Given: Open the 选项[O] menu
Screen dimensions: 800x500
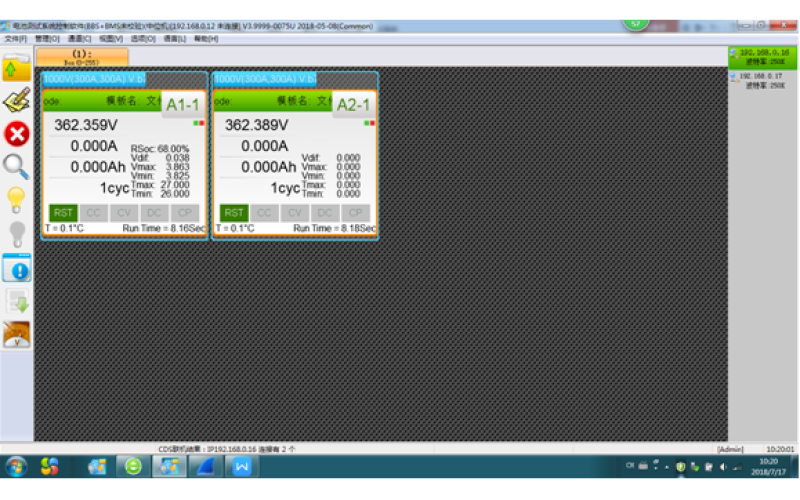Looking at the screenshot, I should click(x=143, y=39).
